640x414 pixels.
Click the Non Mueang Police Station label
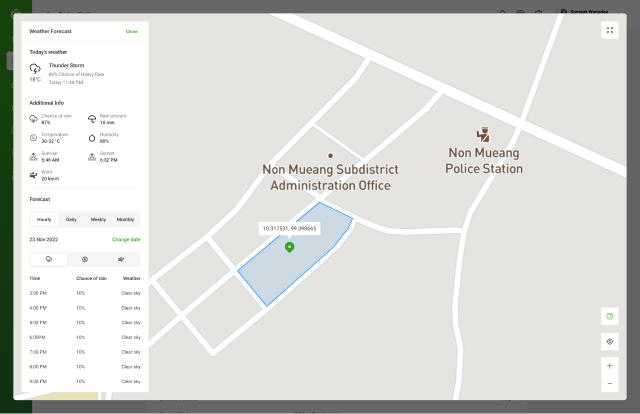point(484,160)
